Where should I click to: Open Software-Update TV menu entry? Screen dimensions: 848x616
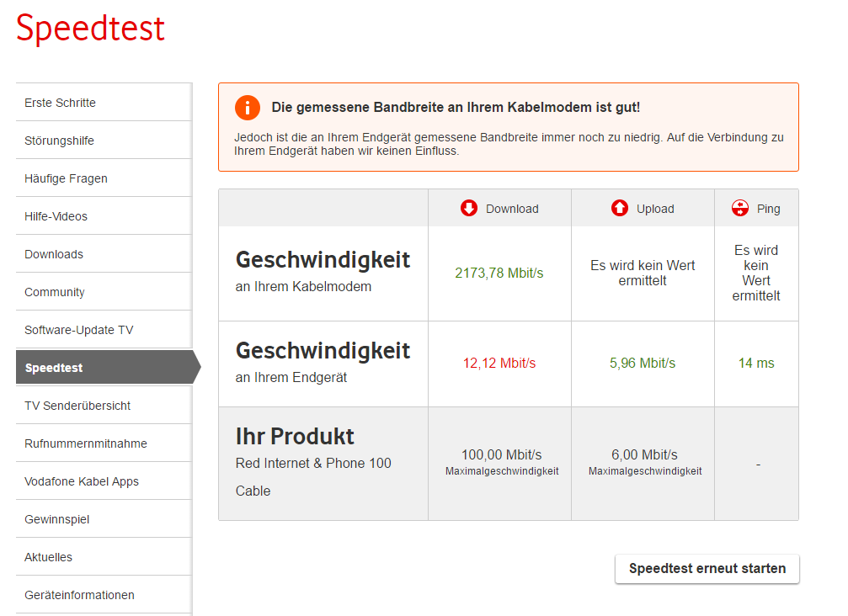tap(78, 330)
